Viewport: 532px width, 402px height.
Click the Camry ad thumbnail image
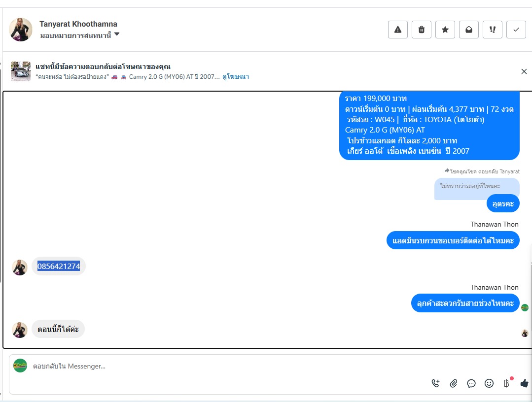21,71
